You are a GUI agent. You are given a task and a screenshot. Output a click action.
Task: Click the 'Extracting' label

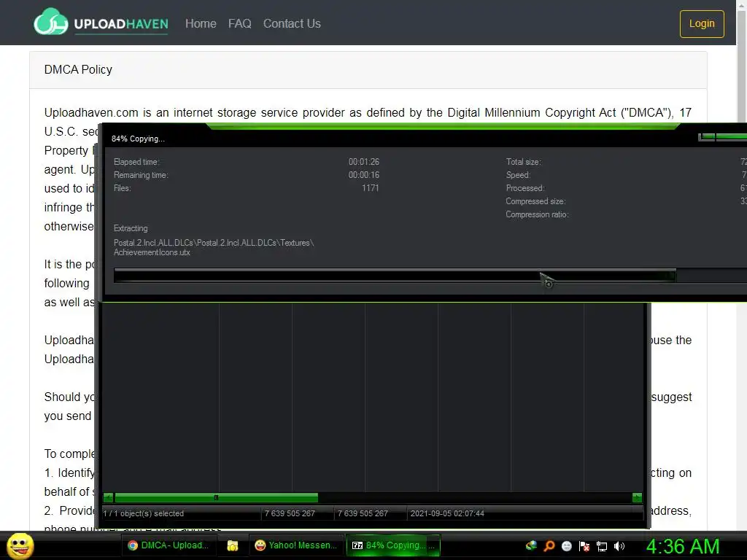pos(131,228)
